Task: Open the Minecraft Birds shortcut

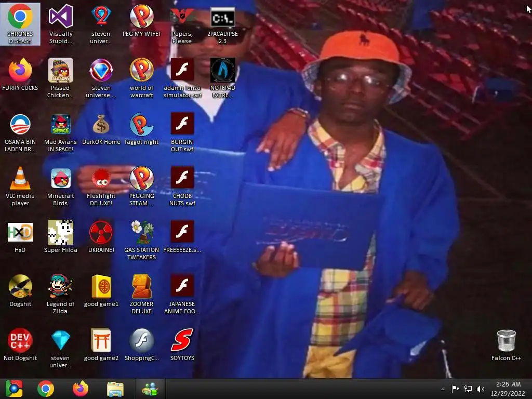Action: pyautogui.click(x=60, y=186)
